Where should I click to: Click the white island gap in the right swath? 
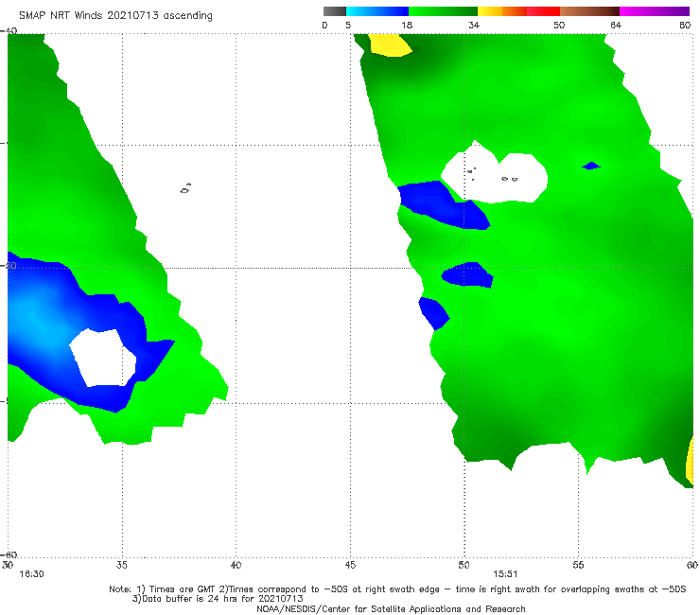pyautogui.click(x=494, y=174)
